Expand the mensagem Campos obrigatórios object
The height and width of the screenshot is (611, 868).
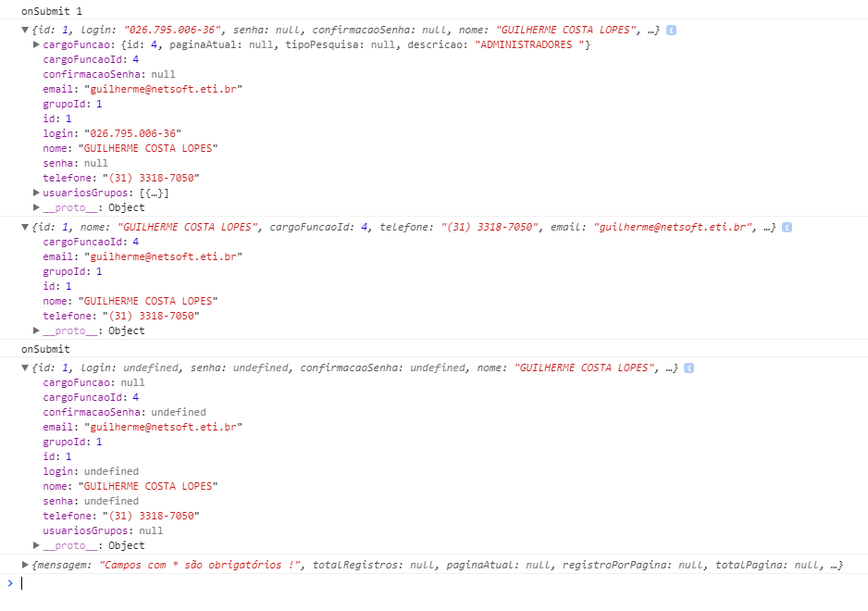(x=25, y=565)
